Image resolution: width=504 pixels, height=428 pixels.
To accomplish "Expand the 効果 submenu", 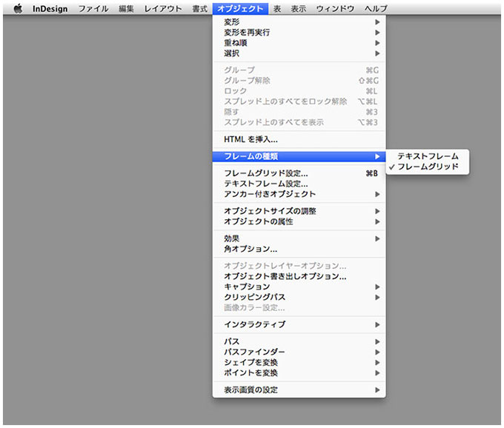I will click(x=299, y=238).
